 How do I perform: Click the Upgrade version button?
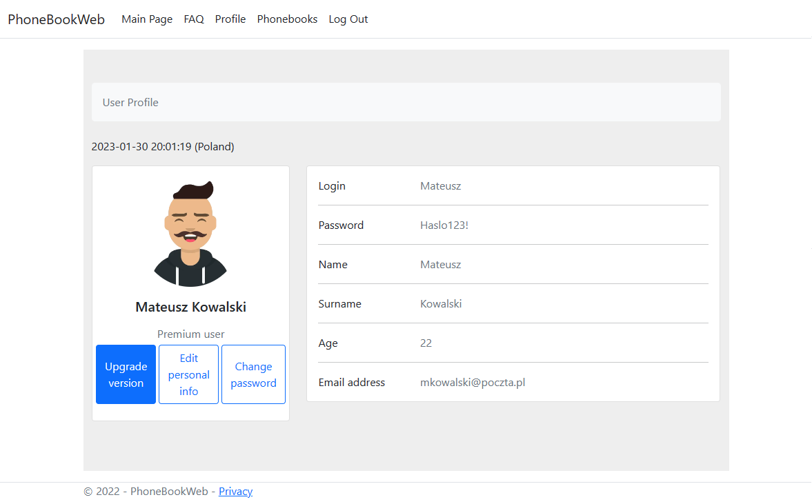[126, 374]
